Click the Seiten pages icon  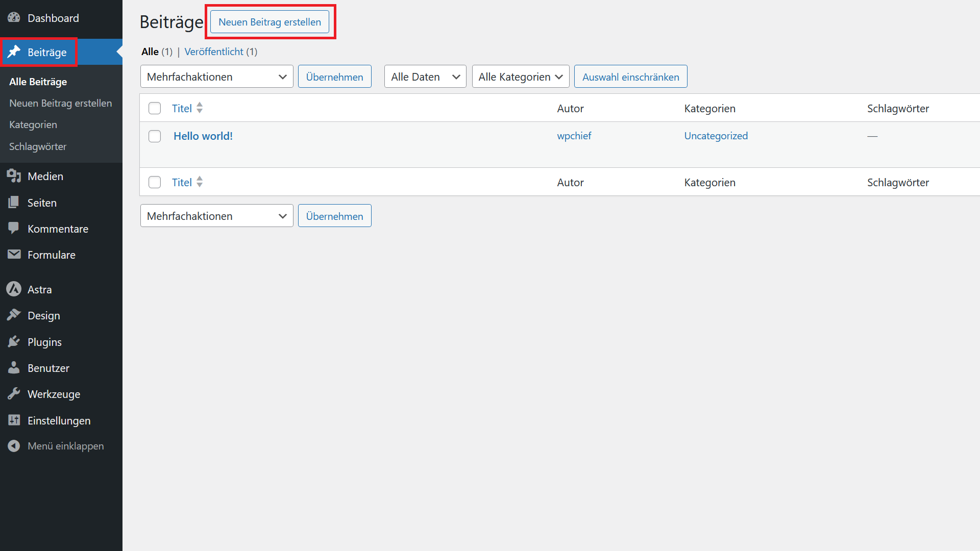click(x=14, y=203)
